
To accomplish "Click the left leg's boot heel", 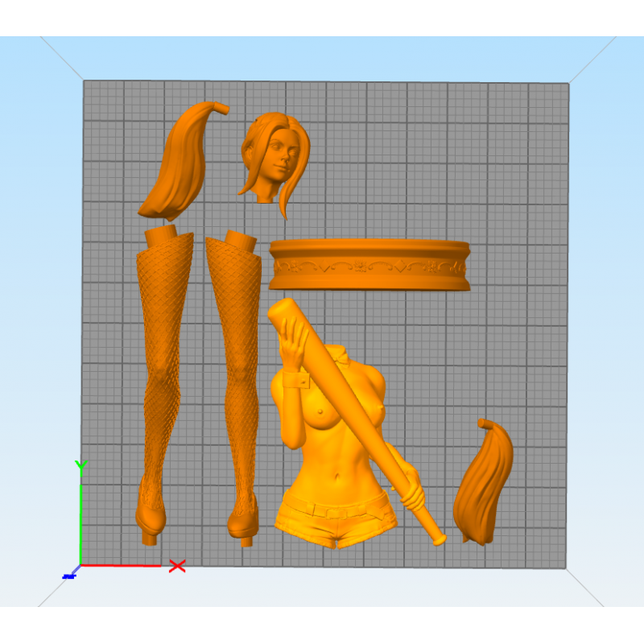I will [149, 535].
